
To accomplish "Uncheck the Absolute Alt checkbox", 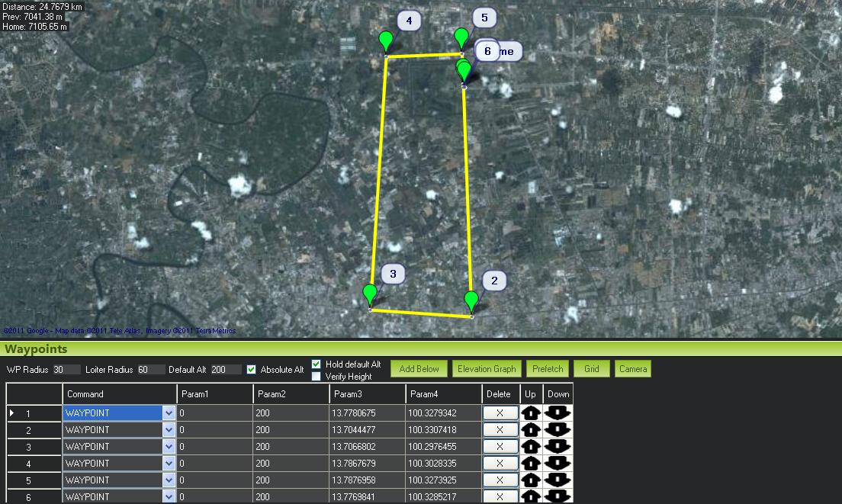I will click(x=252, y=370).
